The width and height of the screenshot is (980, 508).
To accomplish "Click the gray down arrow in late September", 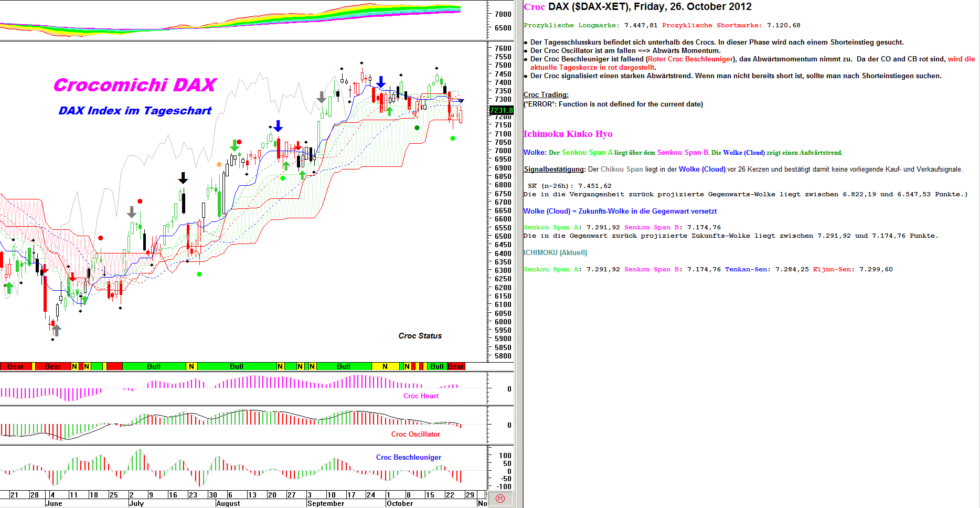I will [x=321, y=98].
